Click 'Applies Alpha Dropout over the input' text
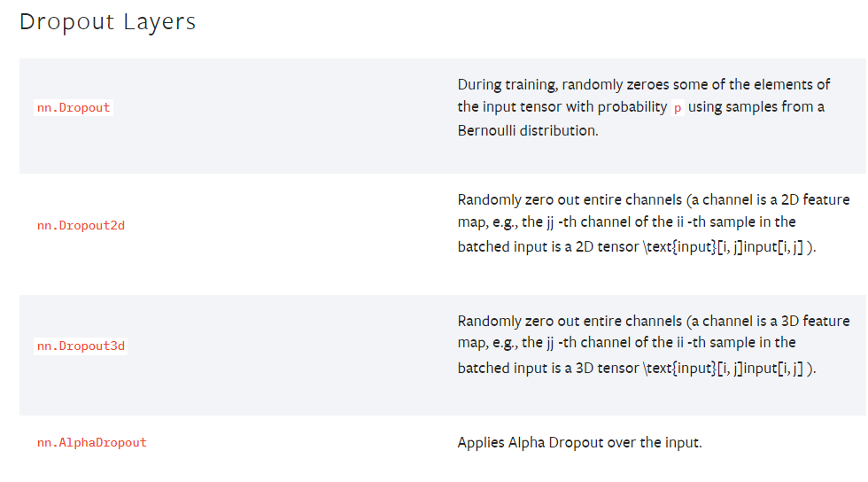Screen dimensions: 868x482 [x=579, y=442]
